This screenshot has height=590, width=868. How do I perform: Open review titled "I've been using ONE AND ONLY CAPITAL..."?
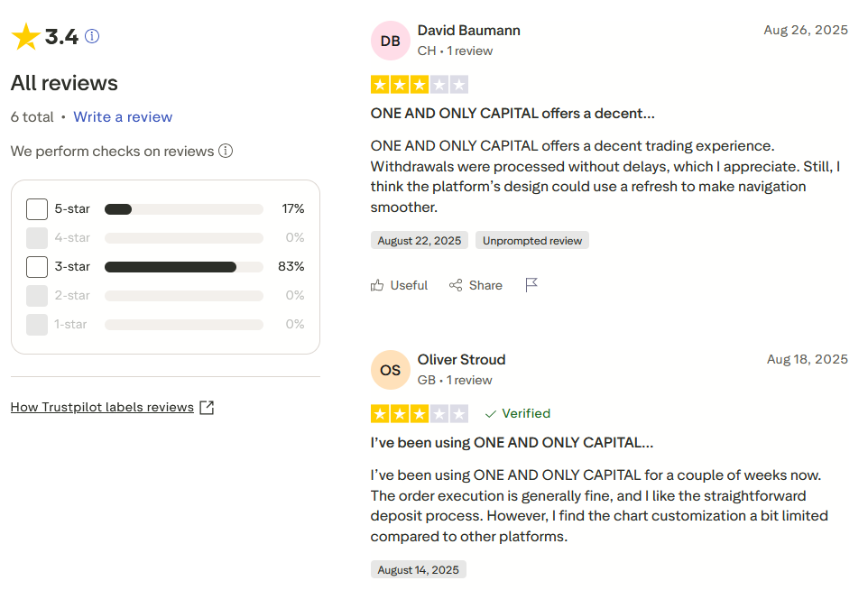tap(512, 443)
